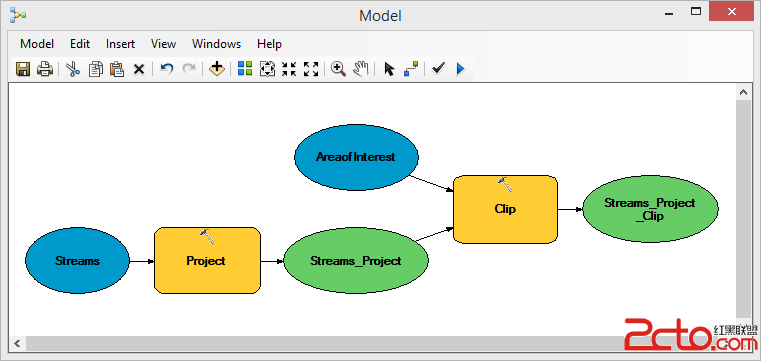761x361 pixels.
Task: Copy the selected model elements
Action: coord(96,69)
